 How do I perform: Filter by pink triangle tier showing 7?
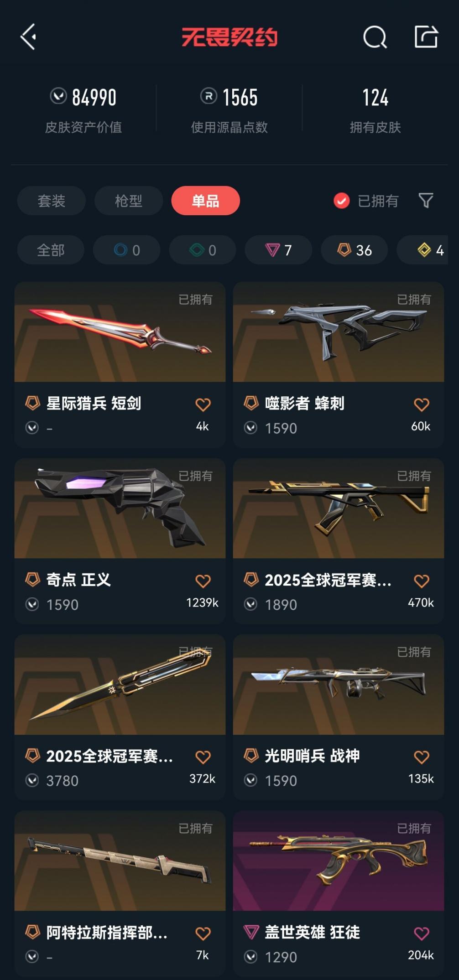click(x=278, y=250)
